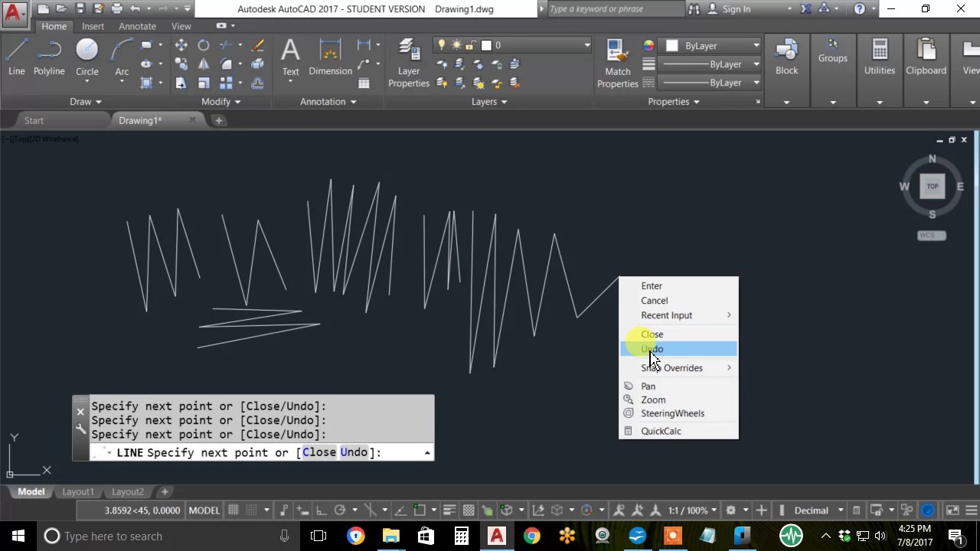Click the Fillet tool icon
The width and height of the screenshot is (980, 551).
tap(226, 64)
